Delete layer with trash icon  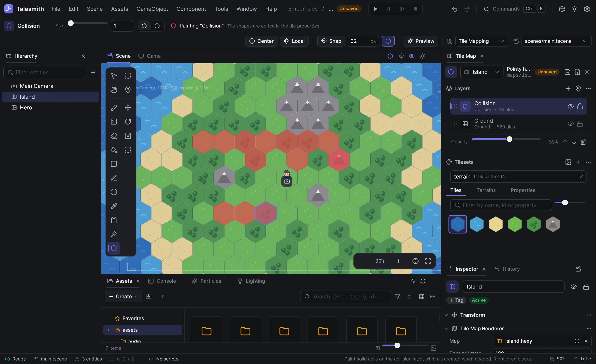point(583,142)
